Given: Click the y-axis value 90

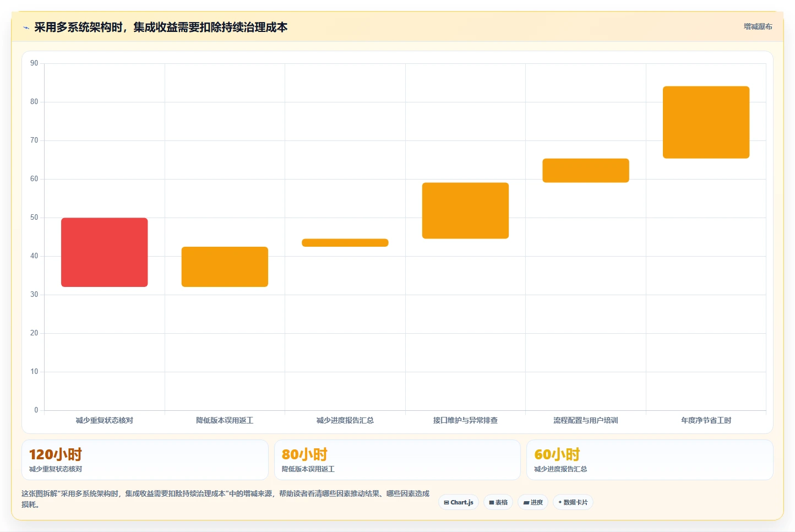Looking at the screenshot, I should [34, 63].
